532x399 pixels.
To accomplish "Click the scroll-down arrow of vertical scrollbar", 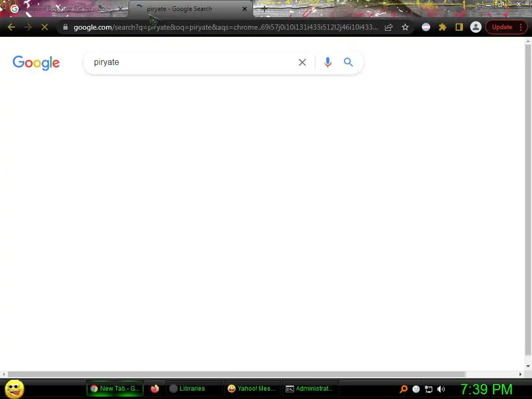I will click(528, 366).
